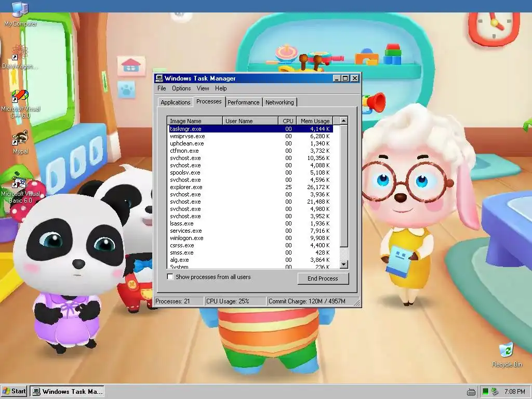Maximize the Task Manager window
The image size is (532, 399).
345,78
